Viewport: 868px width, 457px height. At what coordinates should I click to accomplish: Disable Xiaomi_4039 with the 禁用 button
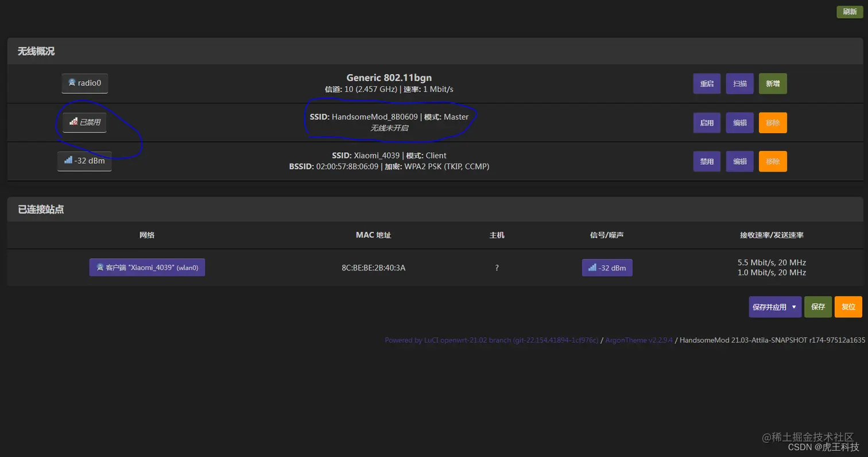[x=707, y=162]
